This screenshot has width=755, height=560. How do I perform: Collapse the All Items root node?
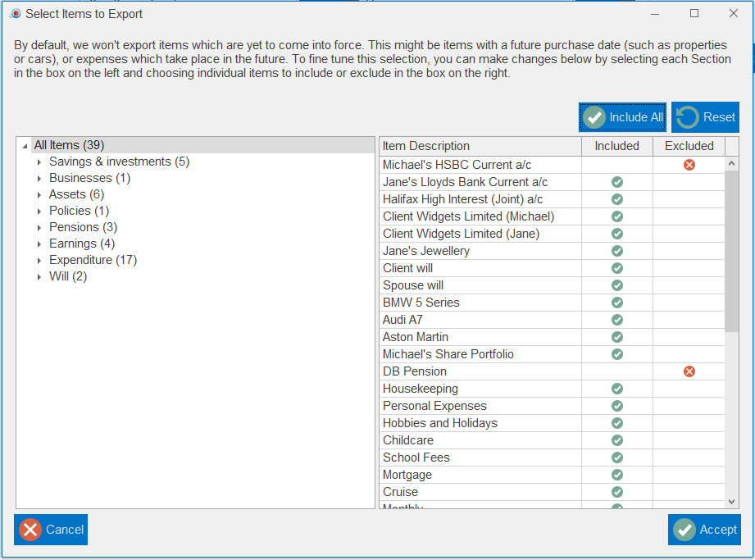25,146
